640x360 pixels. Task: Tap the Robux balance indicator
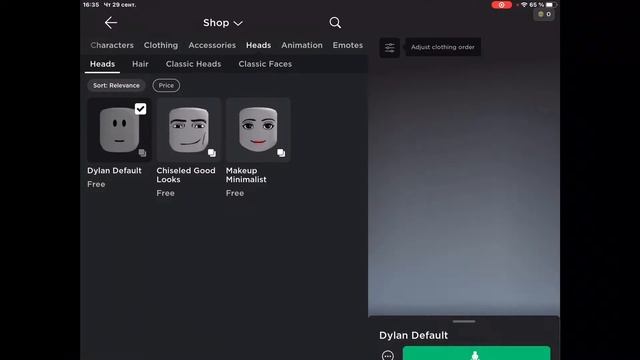(x=544, y=14)
